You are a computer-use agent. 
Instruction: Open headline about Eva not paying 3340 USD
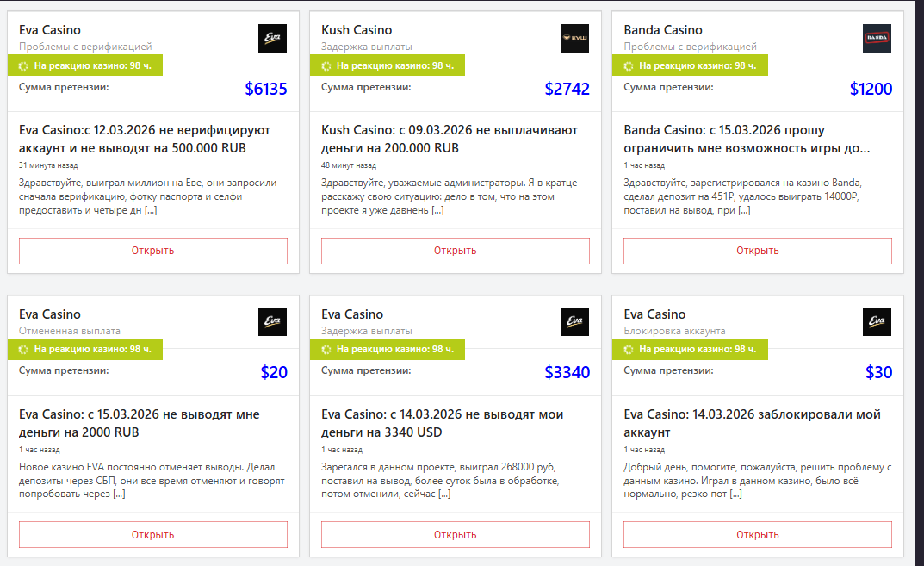tap(442, 423)
